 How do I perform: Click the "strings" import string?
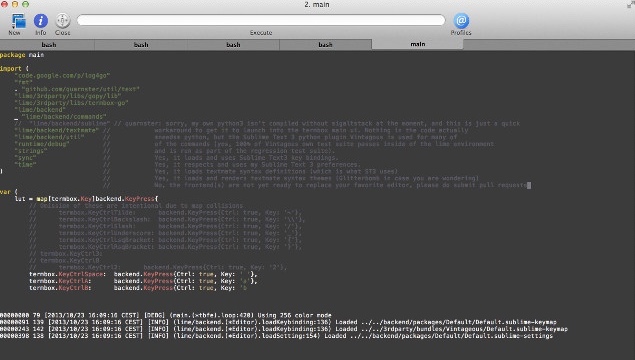point(31,151)
